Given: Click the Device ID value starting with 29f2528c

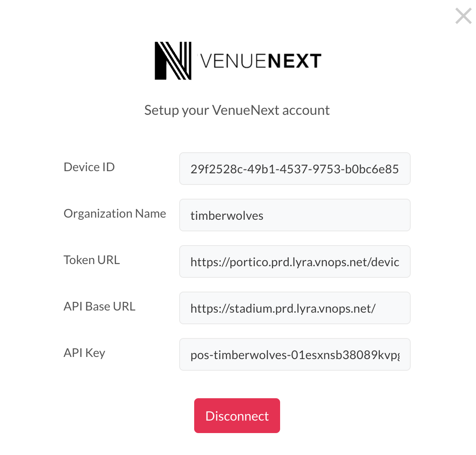Looking at the screenshot, I should coord(295,169).
